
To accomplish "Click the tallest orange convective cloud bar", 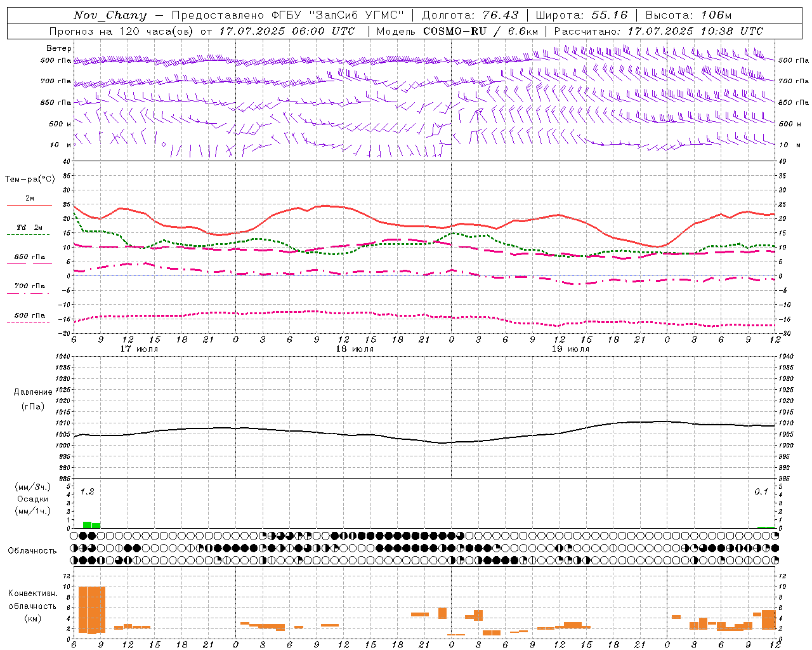I will [92, 610].
